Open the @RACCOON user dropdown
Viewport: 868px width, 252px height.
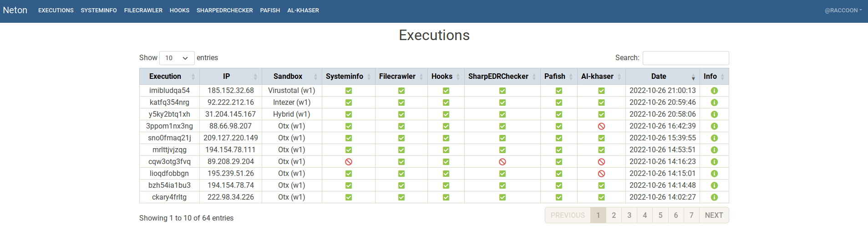[x=843, y=10]
